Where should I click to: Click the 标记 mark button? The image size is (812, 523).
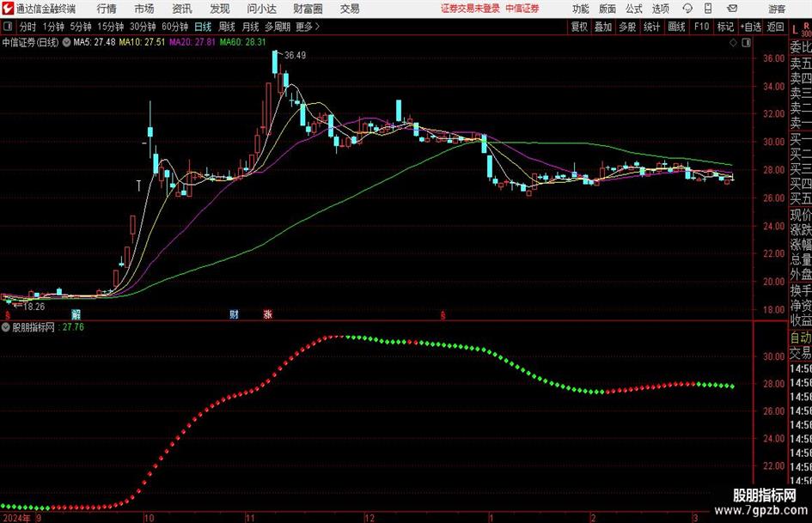point(725,27)
